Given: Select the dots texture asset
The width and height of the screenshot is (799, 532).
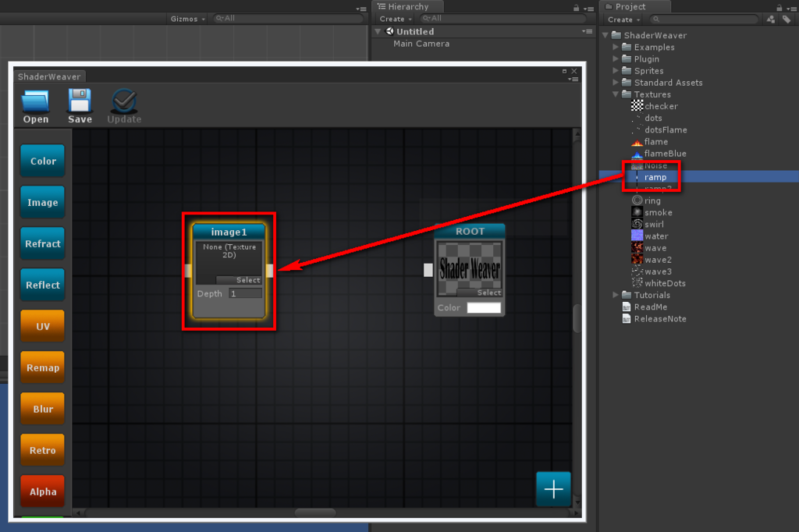Looking at the screenshot, I should pyautogui.click(x=647, y=118).
